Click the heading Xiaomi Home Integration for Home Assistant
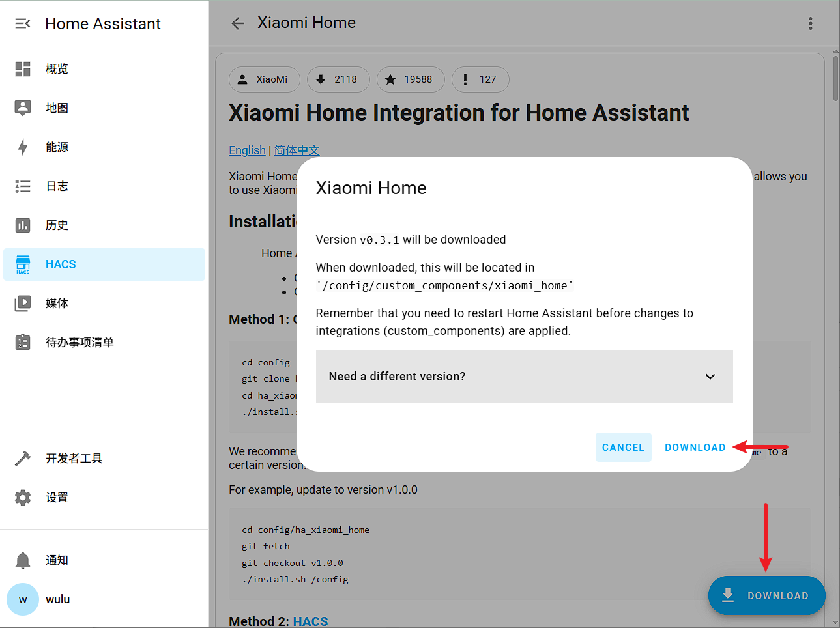840x628 pixels. pos(459,113)
